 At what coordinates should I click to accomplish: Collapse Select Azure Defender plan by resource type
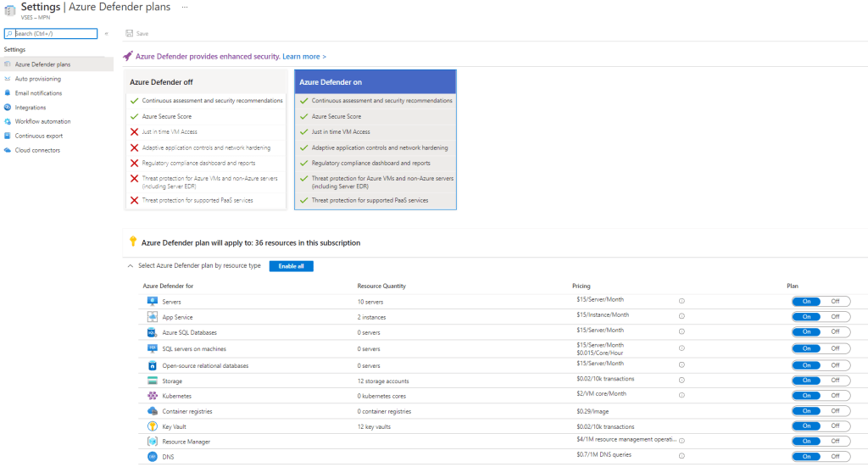[130, 266]
